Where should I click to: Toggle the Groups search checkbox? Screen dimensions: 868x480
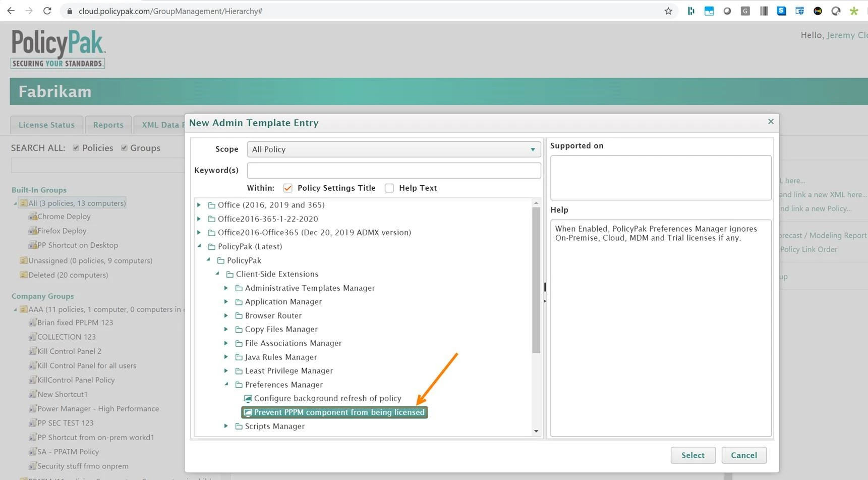(x=124, y=148)
